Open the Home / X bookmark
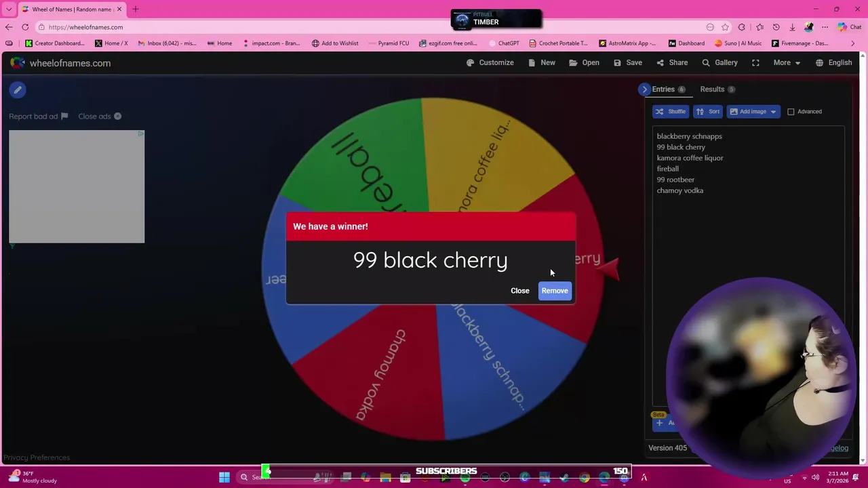Image resolution: width=868 pixels, height=488 pixels. (x=111, y=43)
